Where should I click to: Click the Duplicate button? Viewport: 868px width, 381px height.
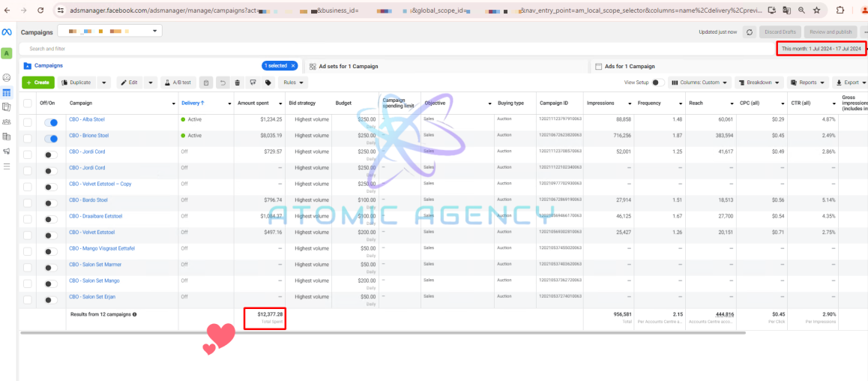pos(77,82)
